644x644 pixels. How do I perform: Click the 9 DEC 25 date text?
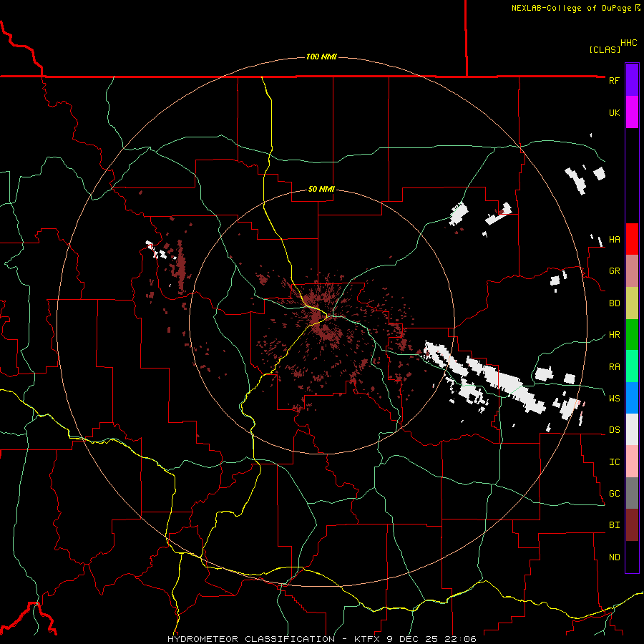(x=414, y=639)
